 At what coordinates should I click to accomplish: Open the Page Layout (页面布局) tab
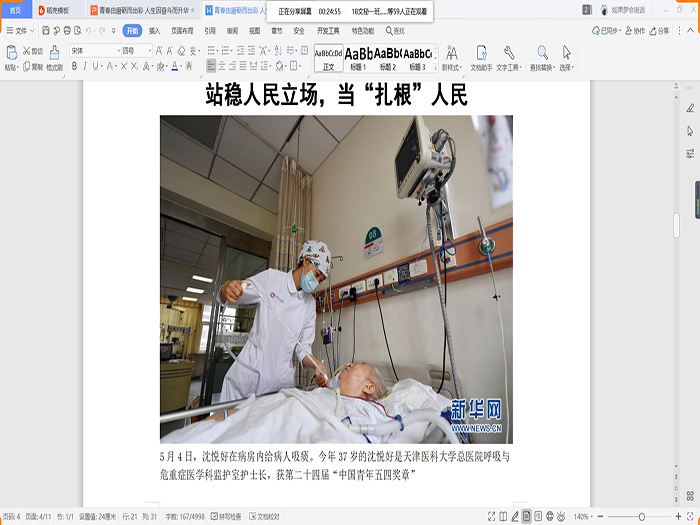click(181, 31)
